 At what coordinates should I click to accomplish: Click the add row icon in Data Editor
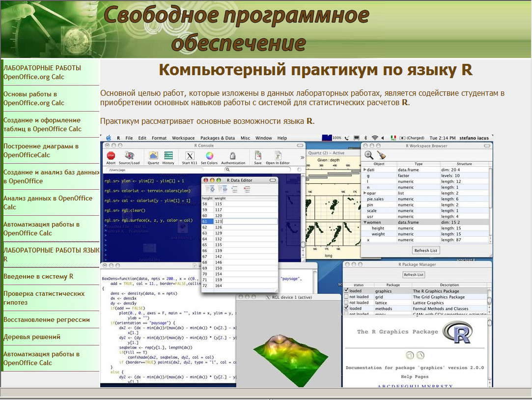click(235, 189)
